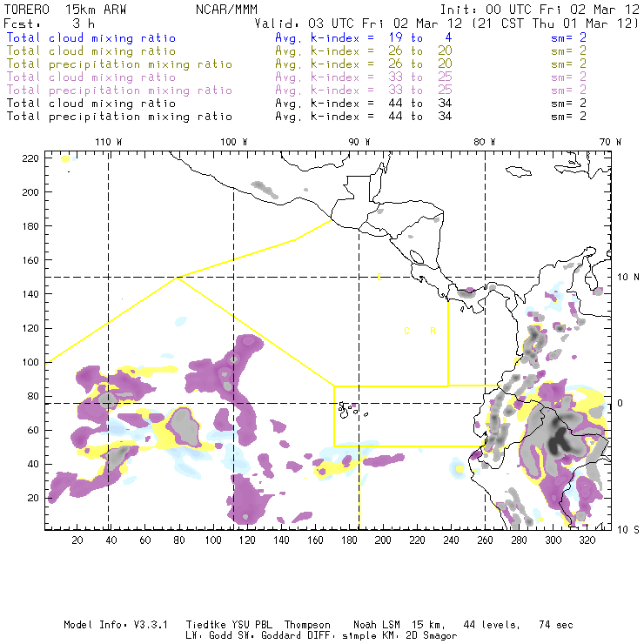The image size is (644, 644).
Task: Click the olive "Total precipitation mixing ratio" legend row
Action: coord(119,64)
